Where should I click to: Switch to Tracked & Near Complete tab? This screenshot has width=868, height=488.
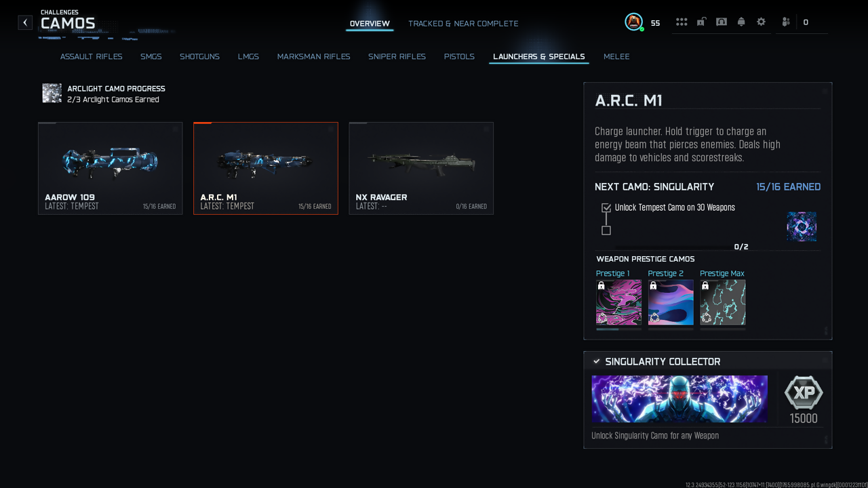[463, 24]
